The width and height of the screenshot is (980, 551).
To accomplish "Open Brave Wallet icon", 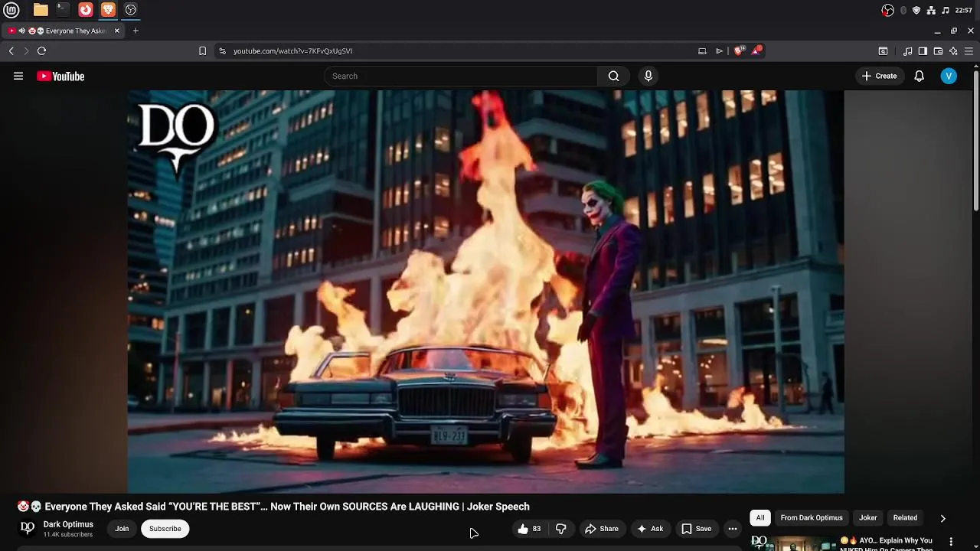I will (x=938, y=51).
